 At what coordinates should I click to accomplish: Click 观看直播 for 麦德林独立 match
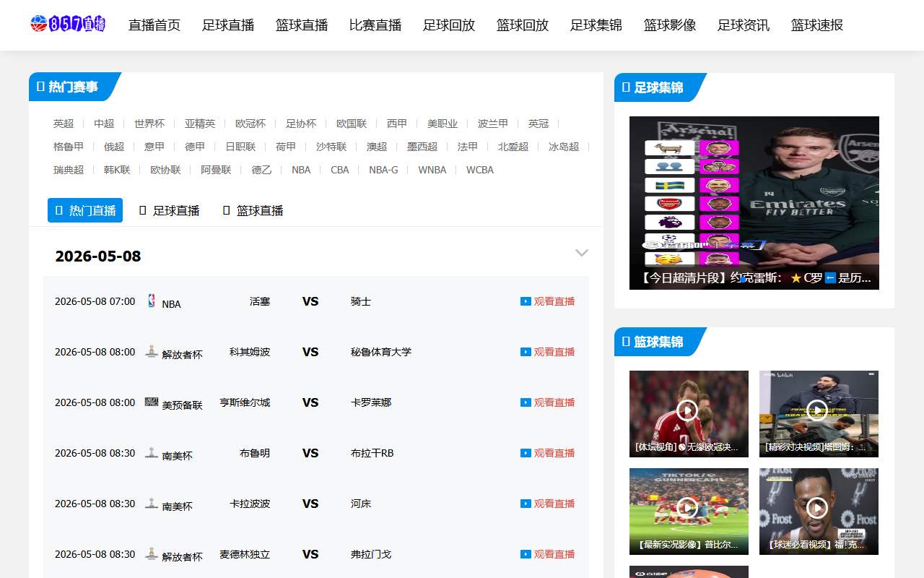pyautogui.click(x=554, y=554)
